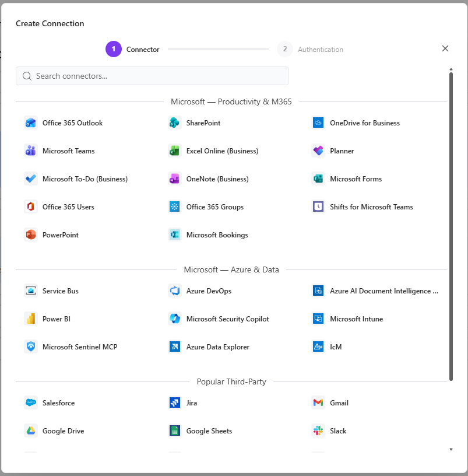
Task: Choose the Service Bus icon
Action: pos(31,291)
